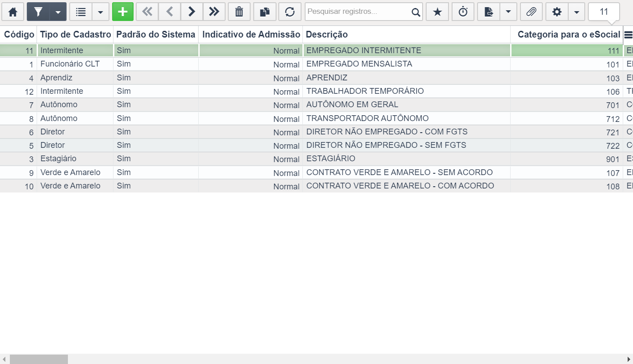Duplicate the record with copy icon

pos(265,12)
